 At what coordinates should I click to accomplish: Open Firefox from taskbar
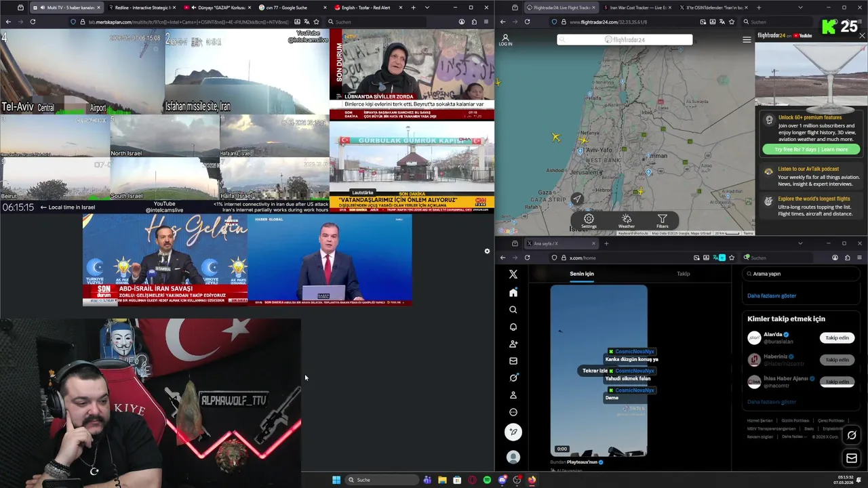click(x=532, y=480)
